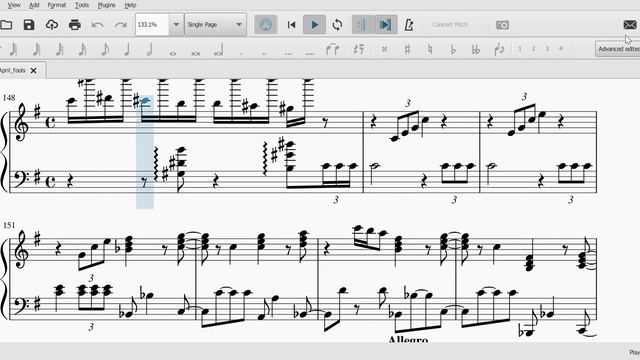Switch to voice 3

pyautogui.click(x=547, y=49)
